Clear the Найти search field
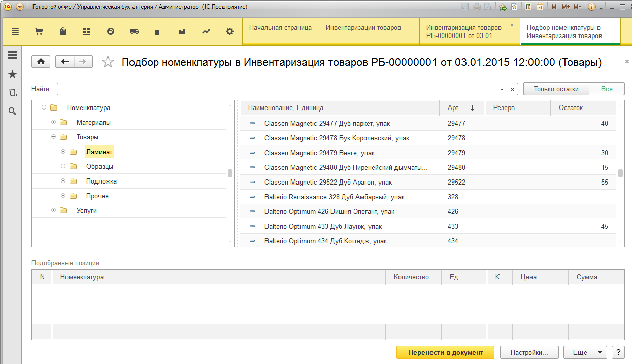This screenshot has width=632, height=364. click(512, 89)
